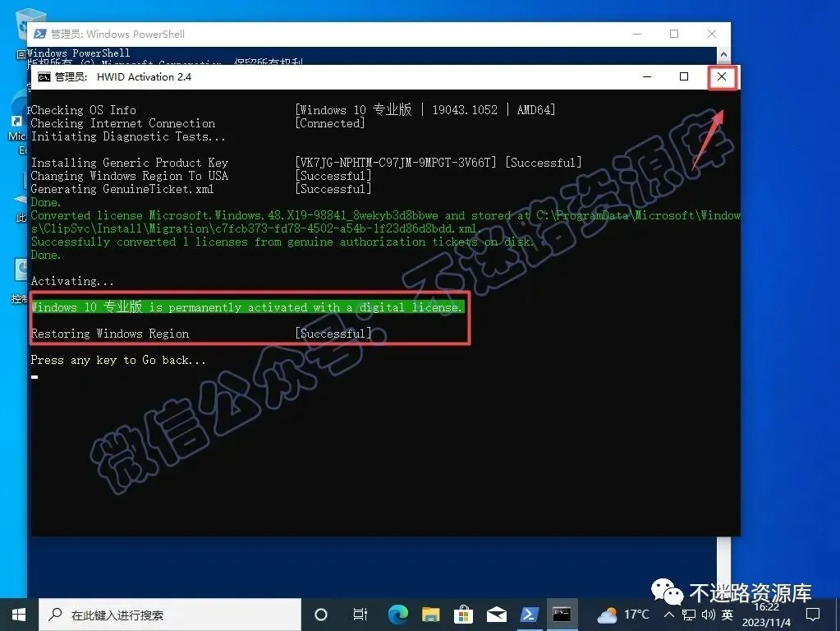Image resolution: width=840 pixels, height=631 pixels.
Task: Open the Windows Start menu
Action: tap(19, 615)
